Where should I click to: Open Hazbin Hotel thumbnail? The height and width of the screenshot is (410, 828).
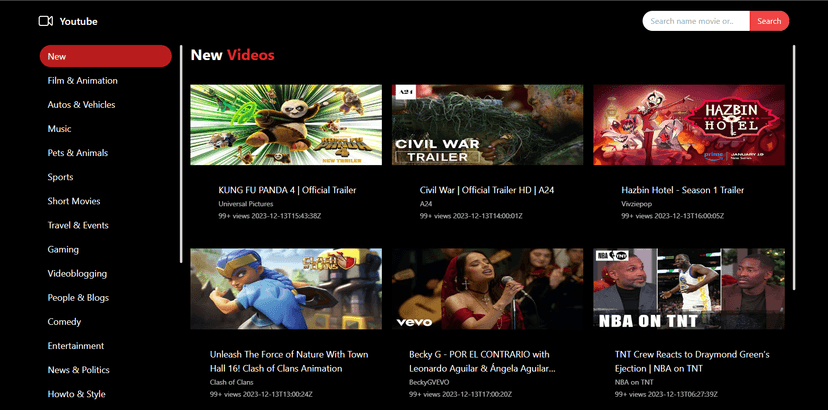pos(689,125)
